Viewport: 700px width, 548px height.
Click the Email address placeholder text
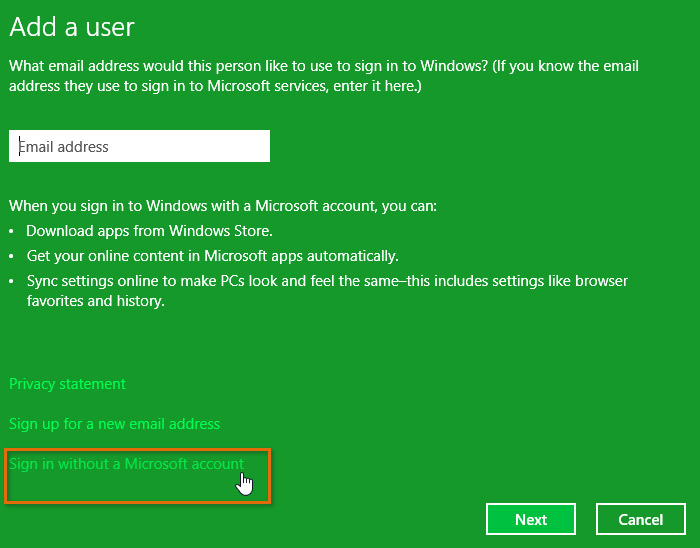(64, 146)
